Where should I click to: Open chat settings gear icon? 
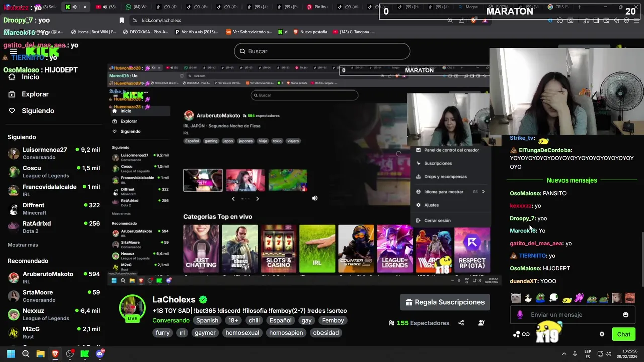(602, 334)
